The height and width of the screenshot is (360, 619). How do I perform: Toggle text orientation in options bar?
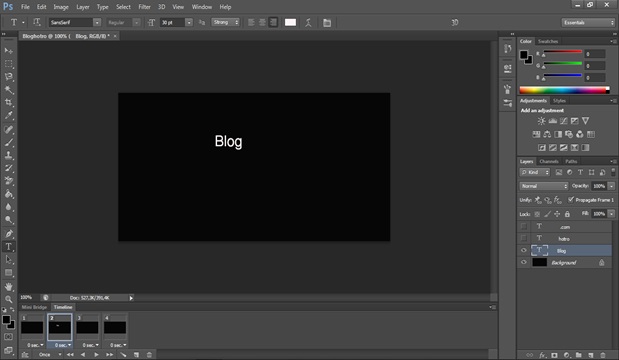pyautogui.click(x=37, y=22)
